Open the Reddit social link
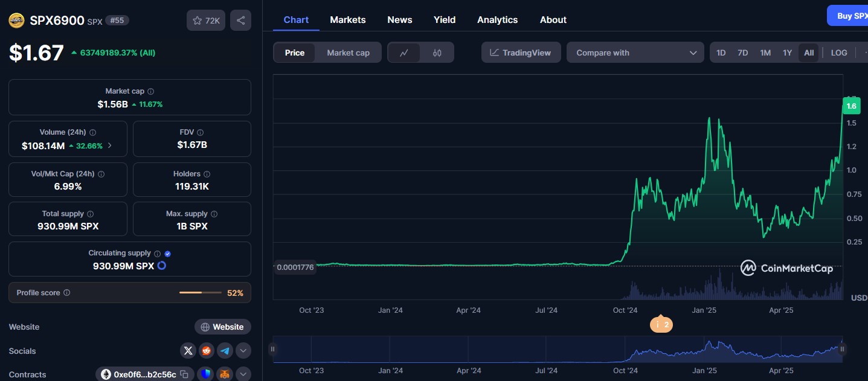This screenshot has height=381, width=868. pyautogui.click(x=207, y=351)
